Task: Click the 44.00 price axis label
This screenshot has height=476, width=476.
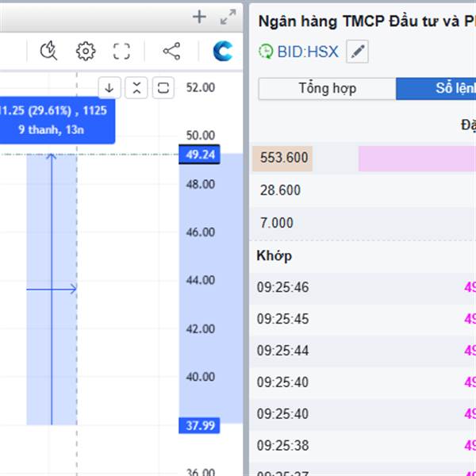Action: (x=201, y=280)
